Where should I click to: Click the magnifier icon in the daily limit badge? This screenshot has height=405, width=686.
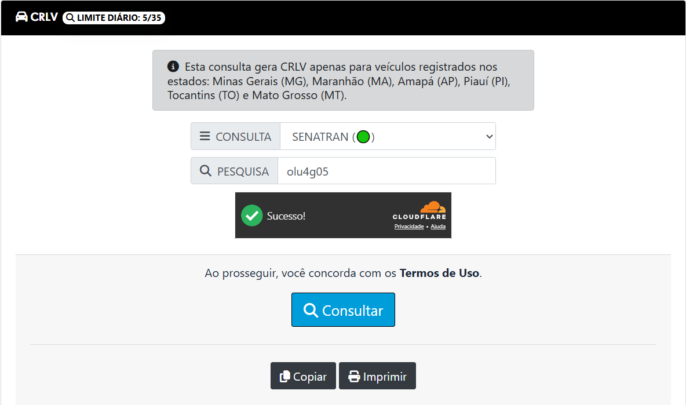pyautogui.click(x=70, y=18)
